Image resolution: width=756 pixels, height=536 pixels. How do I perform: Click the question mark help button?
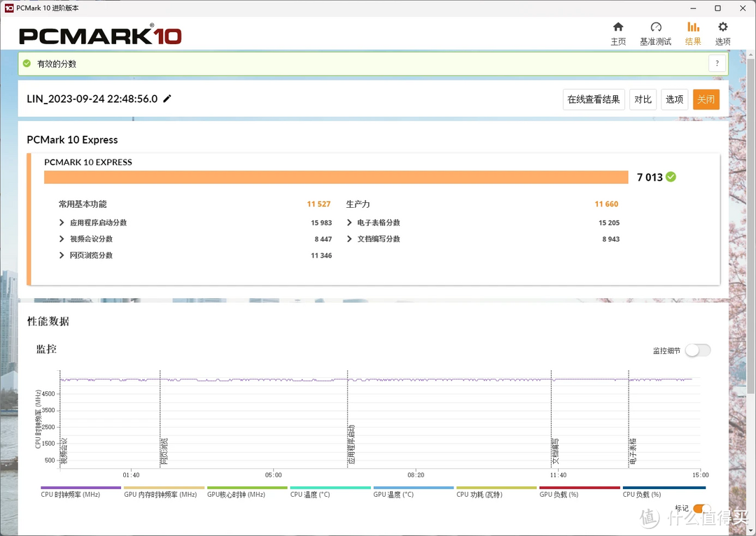(x=717, y=64)
